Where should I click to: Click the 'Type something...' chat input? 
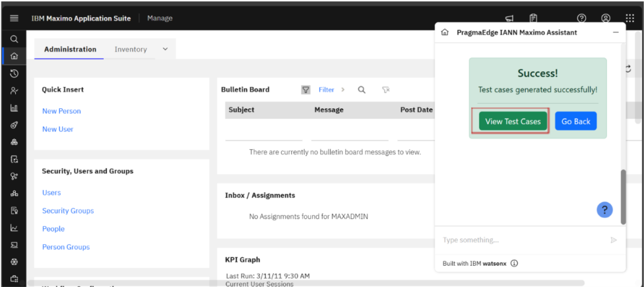[x=524, y=240]
